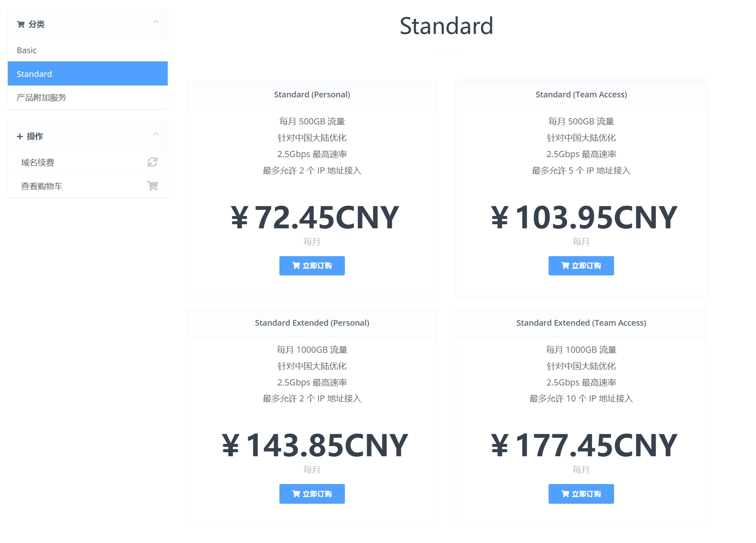Select the Standard category in sidebar
The width and height of the screenshot is (756, 543).
pyautogui.click(x=34, y=74)
